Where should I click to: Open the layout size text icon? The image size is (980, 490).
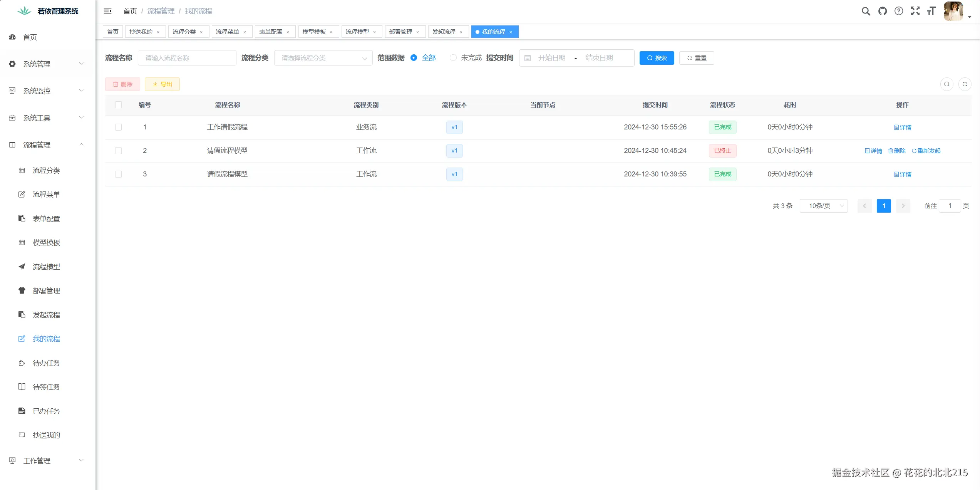[x=931, y=11]
